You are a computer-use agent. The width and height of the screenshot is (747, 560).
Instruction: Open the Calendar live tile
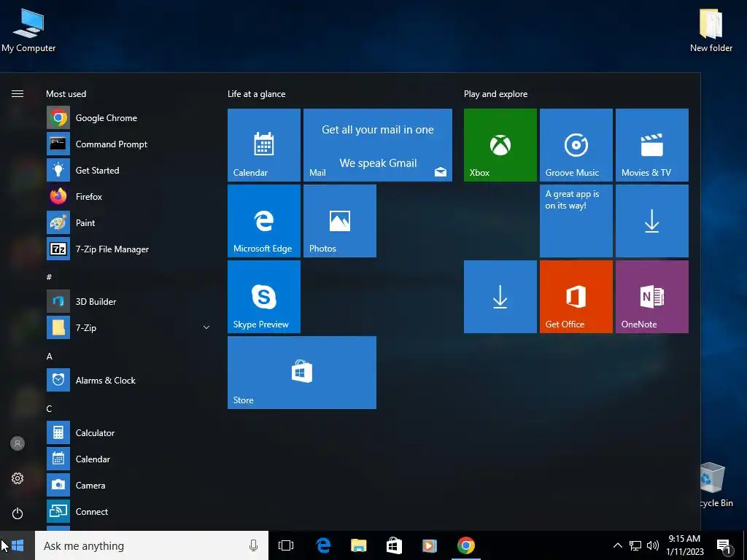pos(264,145)
